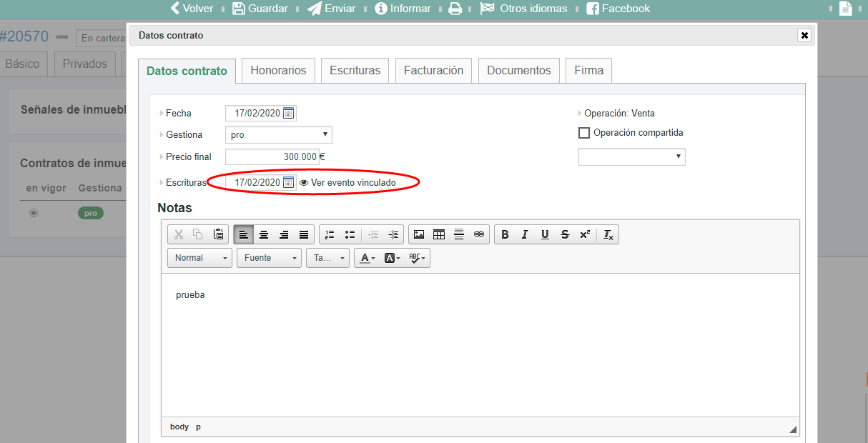Click the Precio final input field
This screenshot has height=443, width=868.
coord(272,156)
